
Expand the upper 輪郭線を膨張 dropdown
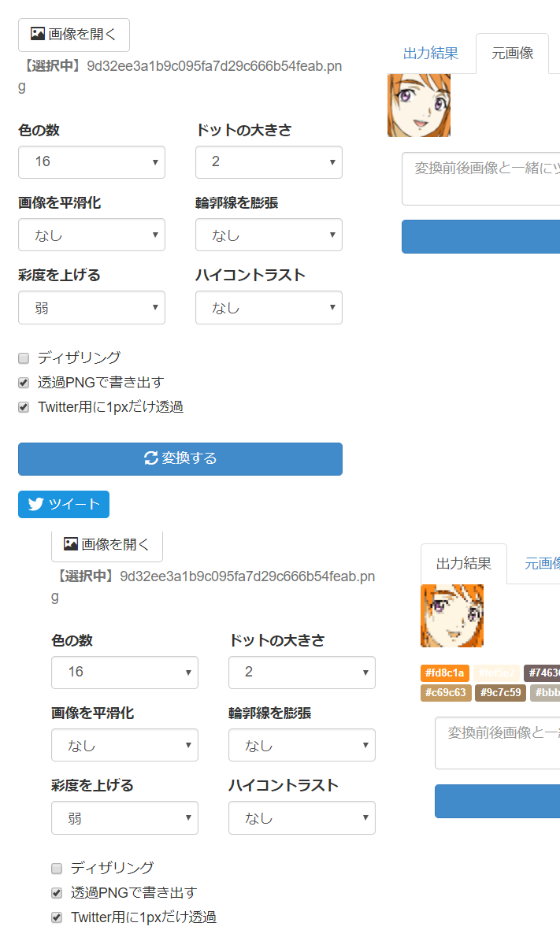[x=269, y=235]
